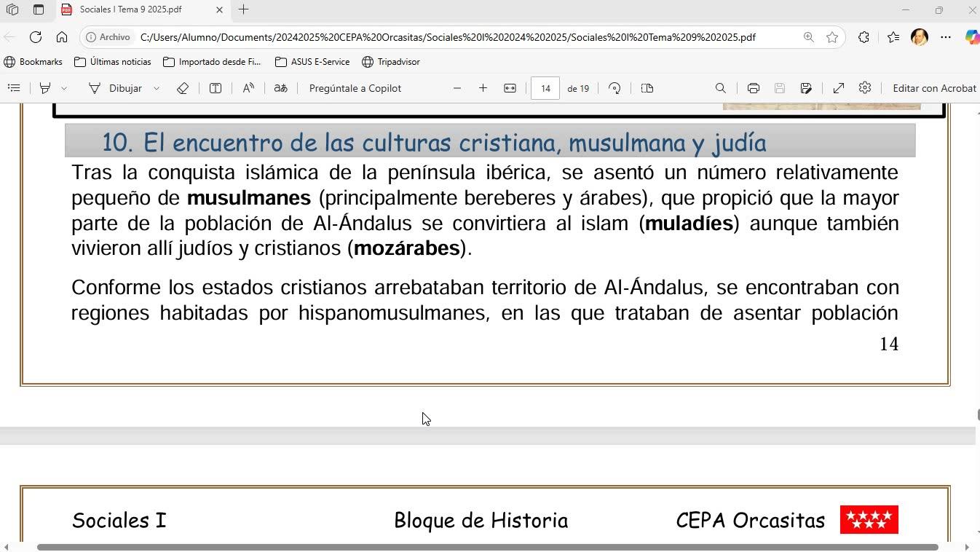Go to the browser home page
The height and width of the screenshot is (552, 980).
coord(62,37)
